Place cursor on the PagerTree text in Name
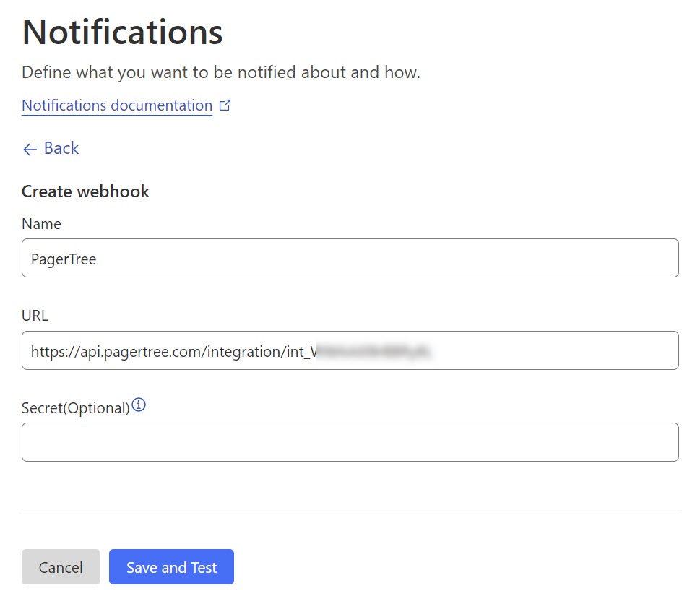Image resolution: width=700 pixels, height=604 pixels. (64, 259)
